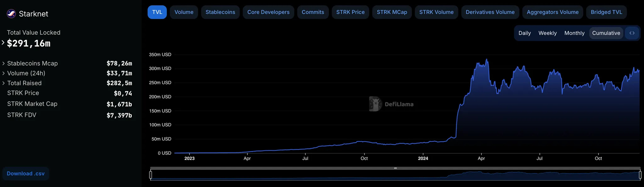The image size is (644, 187).
Task: Click the 2024 x-axis label
Action: [x=423, y=158]
